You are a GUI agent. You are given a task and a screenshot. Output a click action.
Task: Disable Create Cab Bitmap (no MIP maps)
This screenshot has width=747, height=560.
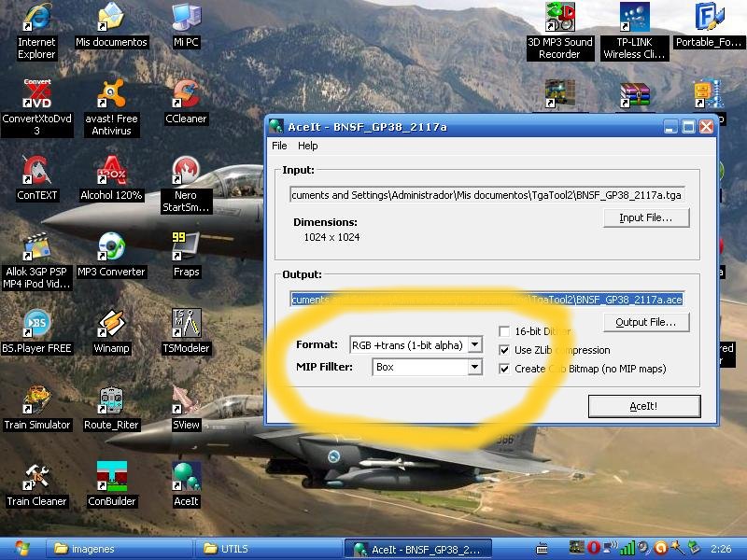click(x=504, y=369)
